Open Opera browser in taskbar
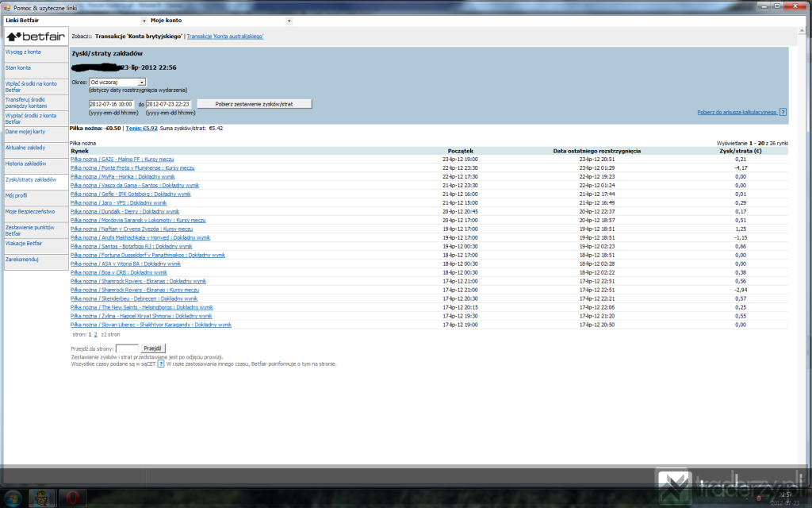 pos(72,498)
